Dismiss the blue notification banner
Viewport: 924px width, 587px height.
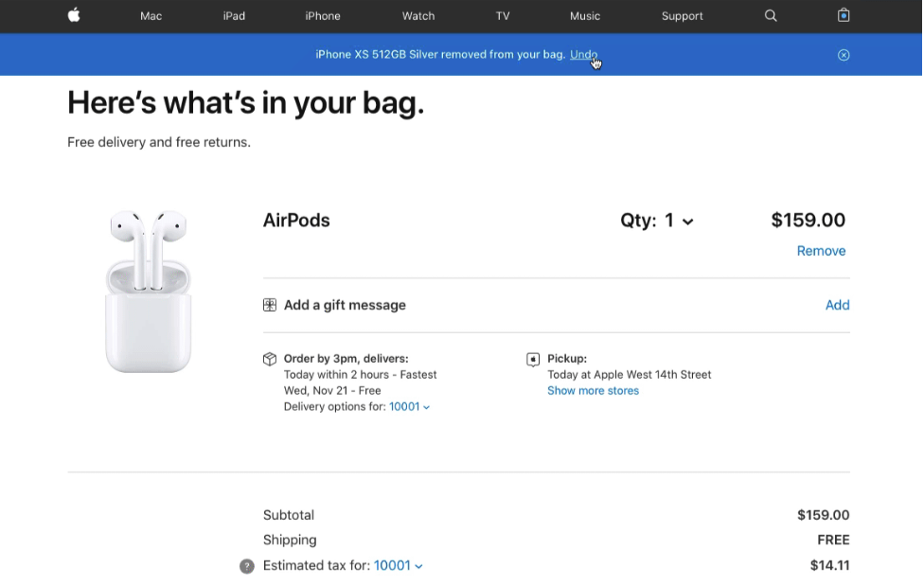tap(844, 55)
